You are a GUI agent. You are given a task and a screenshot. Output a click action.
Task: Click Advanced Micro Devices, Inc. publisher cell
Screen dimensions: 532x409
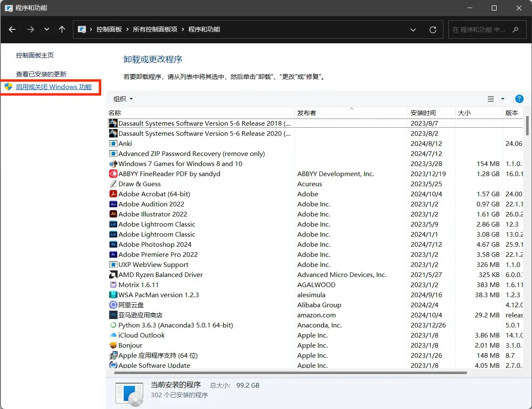[x=342, y=274]
